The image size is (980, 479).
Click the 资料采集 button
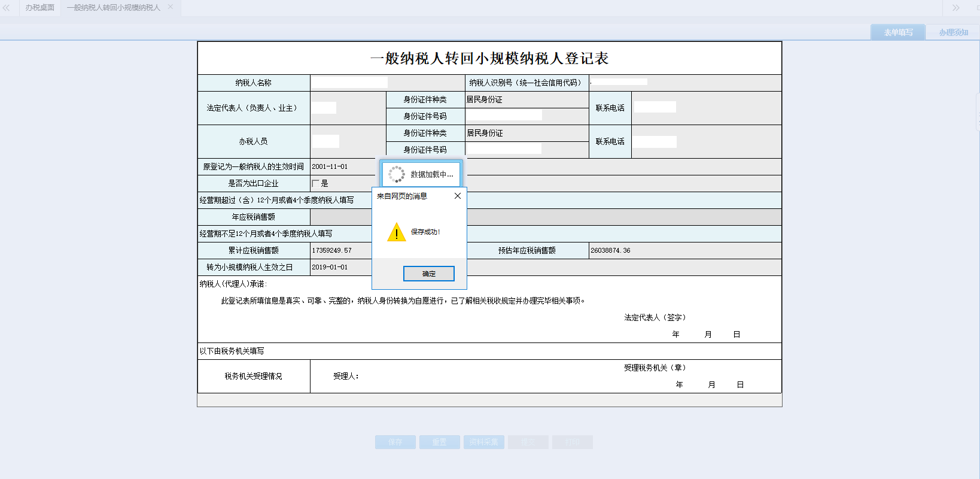483,442
